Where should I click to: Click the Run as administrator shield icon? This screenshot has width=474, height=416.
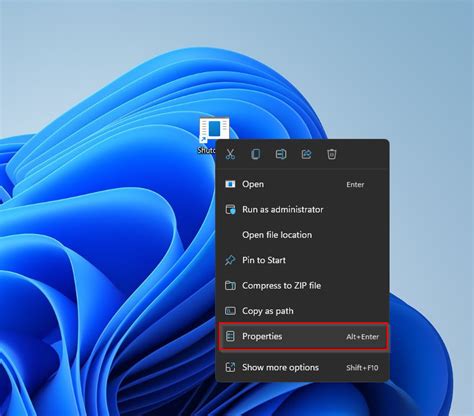point(230,209)
